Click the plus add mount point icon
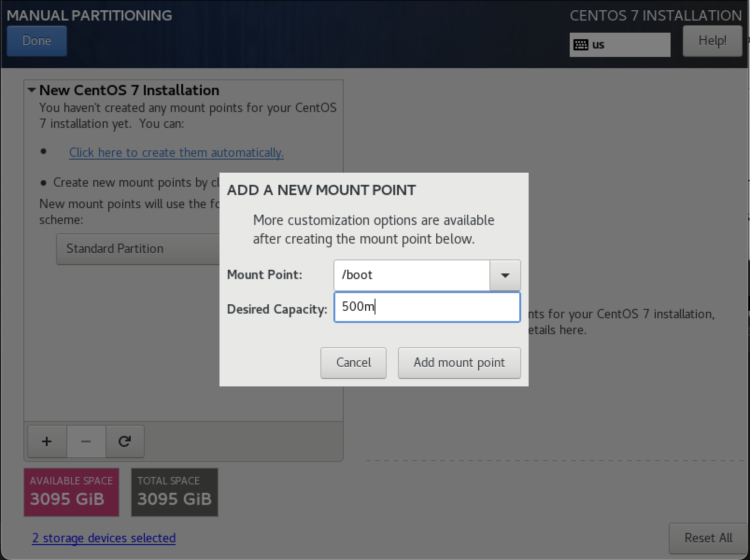The height and width of the screenshot is (560, 750). pyautogui.click(x=47, y=441)
